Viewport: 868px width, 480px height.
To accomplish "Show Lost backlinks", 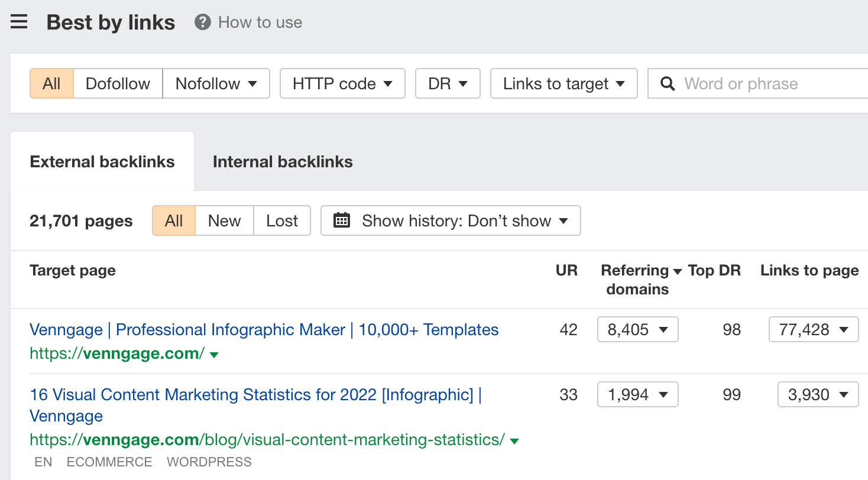I will click(282, 220).
